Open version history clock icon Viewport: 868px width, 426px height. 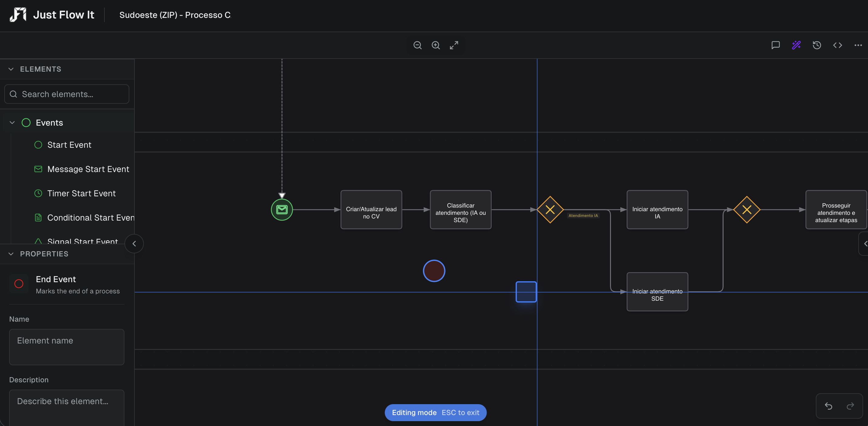817,45
